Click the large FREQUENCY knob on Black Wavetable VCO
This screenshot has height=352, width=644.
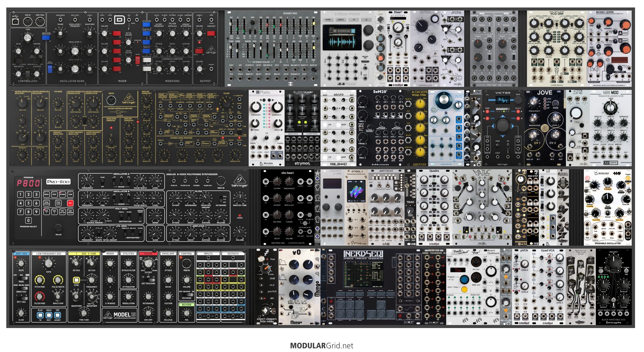click(x=613, y=263)
